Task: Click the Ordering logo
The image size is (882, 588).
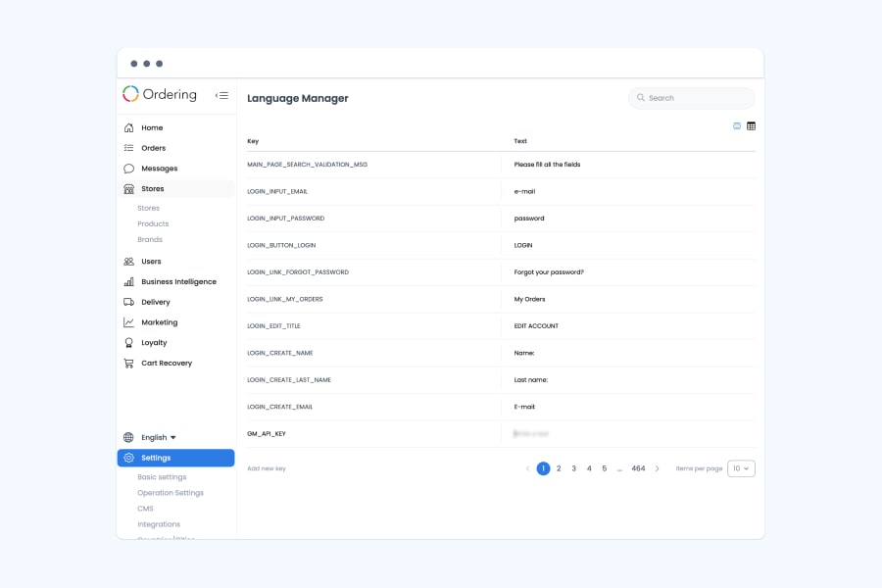Action: coord(160,94)
